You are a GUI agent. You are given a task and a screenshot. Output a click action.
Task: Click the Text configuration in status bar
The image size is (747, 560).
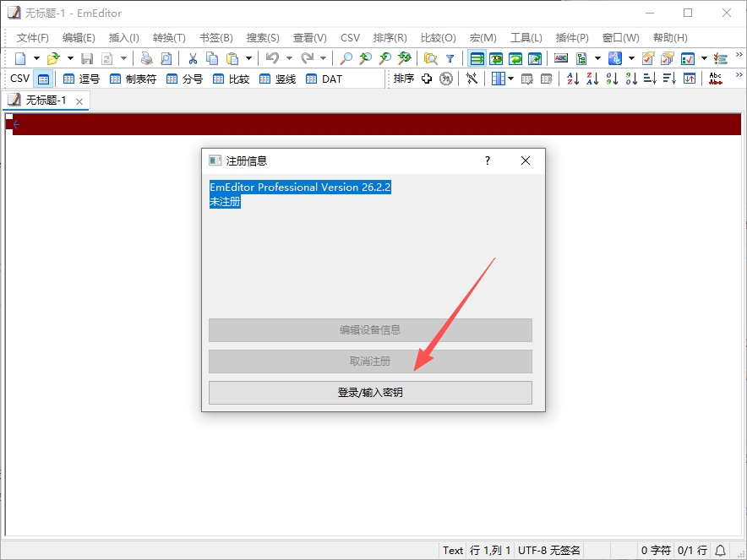(x=453, y=551)
